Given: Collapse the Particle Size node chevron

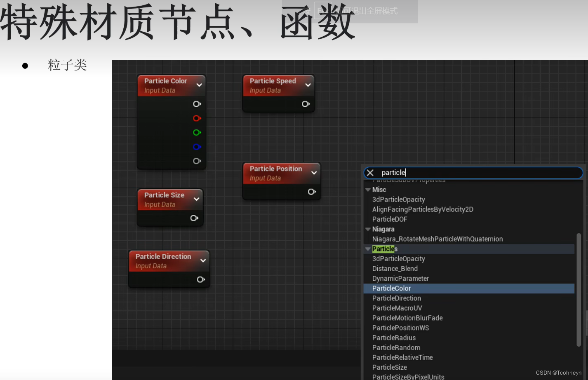Looking at the screenshot, I should (197, 199).
